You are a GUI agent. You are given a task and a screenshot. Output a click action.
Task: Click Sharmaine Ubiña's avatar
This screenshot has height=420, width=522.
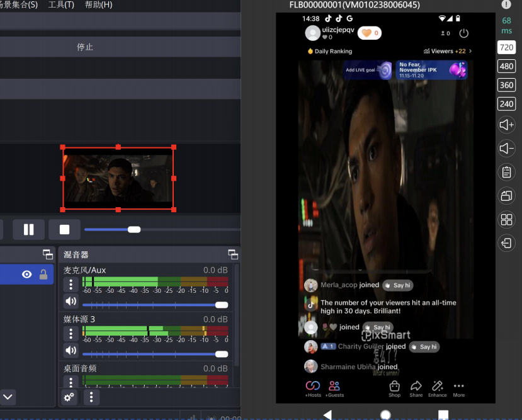(x=311, y=366)
